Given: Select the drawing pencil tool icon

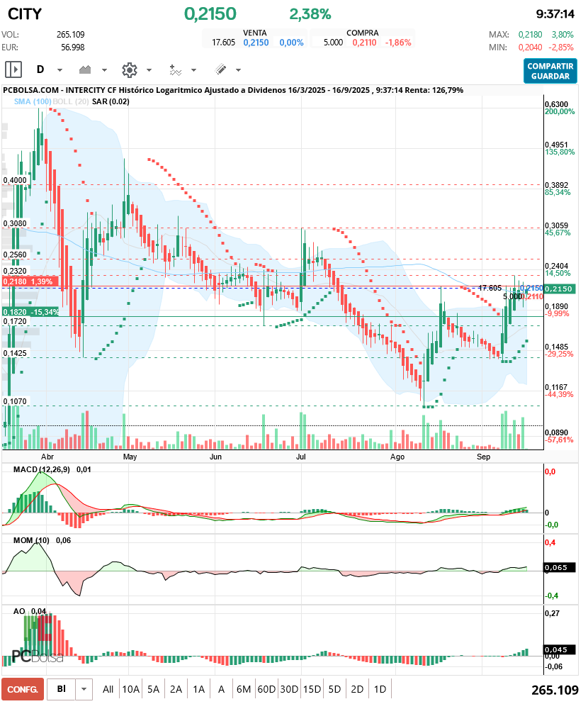Looking at the screenshot, I should (220, 69).
